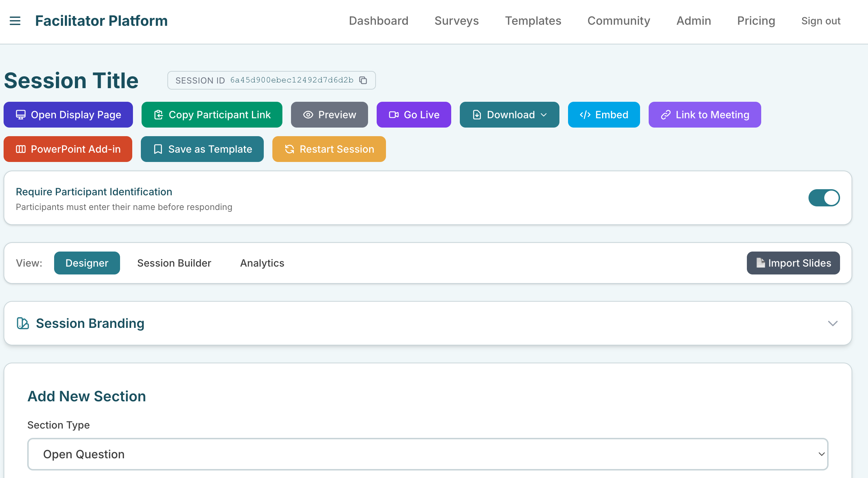Viewport: 868px width, 478px height.
Task: Open Pricing page
Action: tap(756, 21)
